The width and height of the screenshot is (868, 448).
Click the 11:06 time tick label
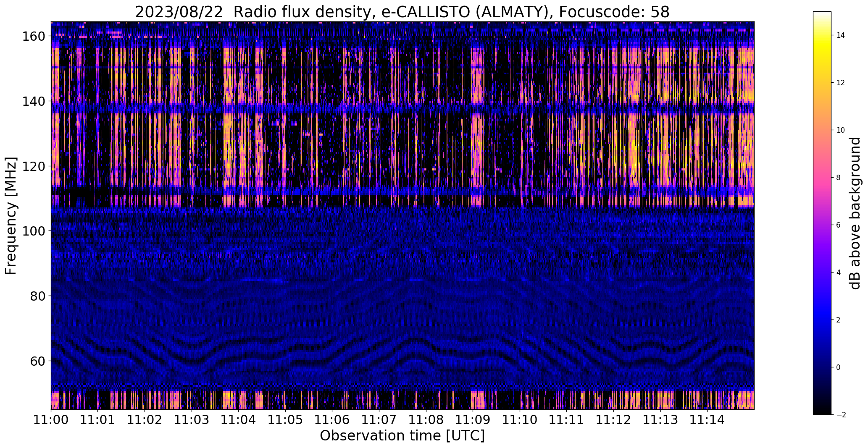pos(332,419)
